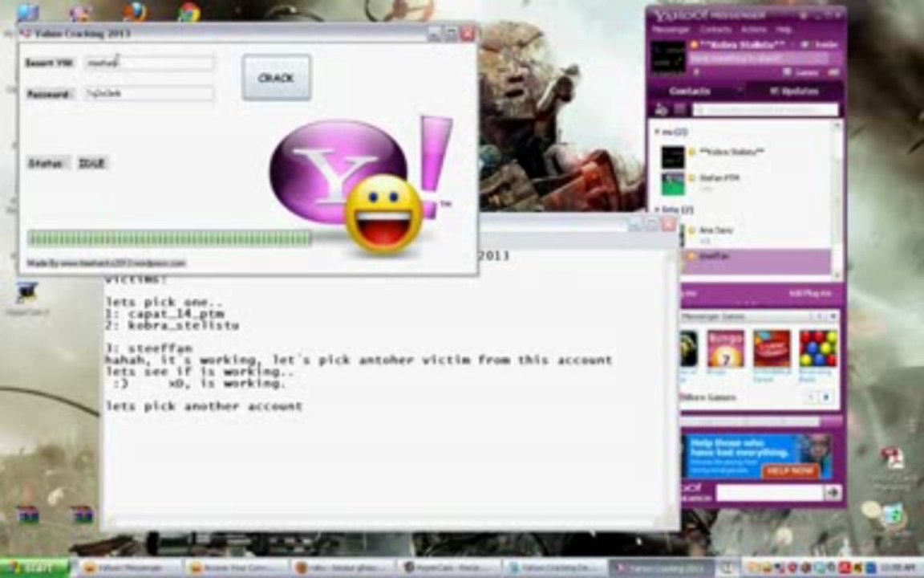This screenshot has height=578, width=924.
Task: Close the Messenger Games panel
Action: click(x=833, y=317)
